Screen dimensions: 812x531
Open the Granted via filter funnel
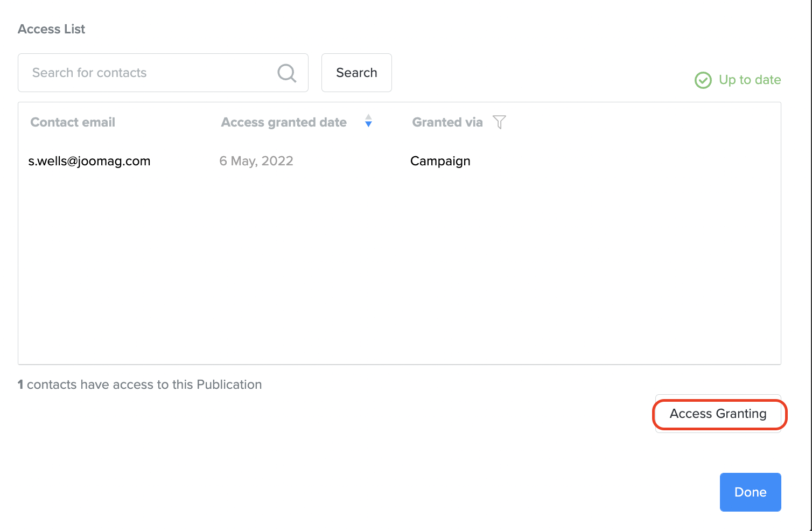point(499,122)
